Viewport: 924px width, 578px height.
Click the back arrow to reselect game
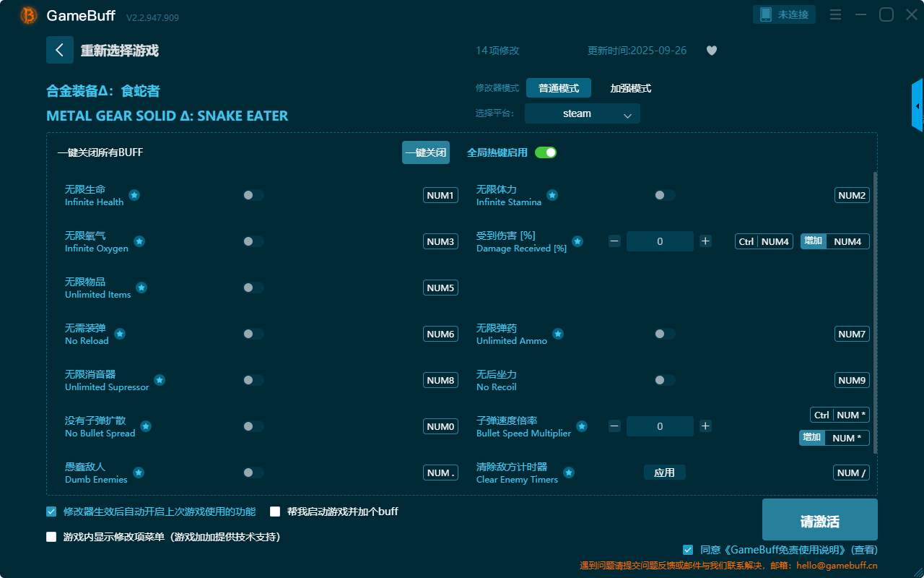(60, 50)
